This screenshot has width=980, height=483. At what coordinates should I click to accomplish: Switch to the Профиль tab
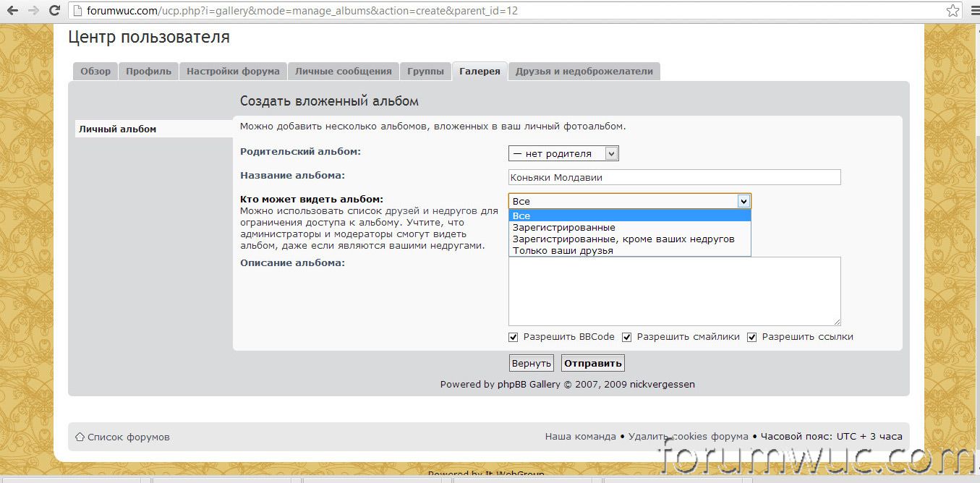pyautogui.click(x=148, y=71)
